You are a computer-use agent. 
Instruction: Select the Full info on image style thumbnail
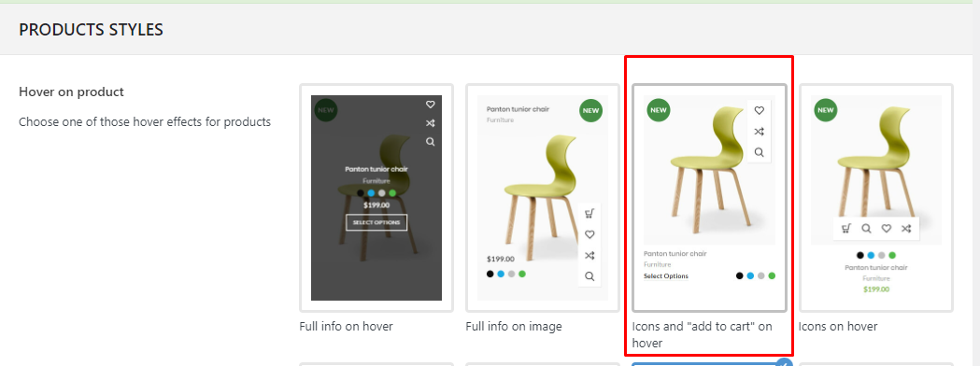(x=543, y=198)
